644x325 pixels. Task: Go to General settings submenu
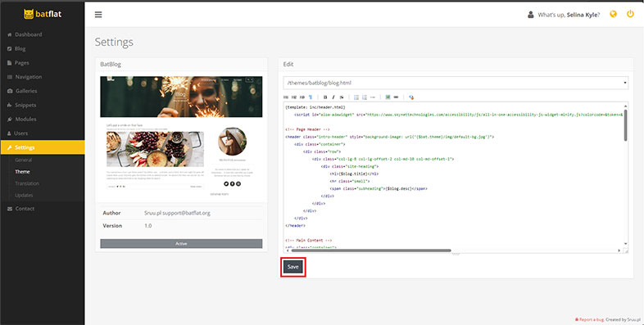point(24,160)
